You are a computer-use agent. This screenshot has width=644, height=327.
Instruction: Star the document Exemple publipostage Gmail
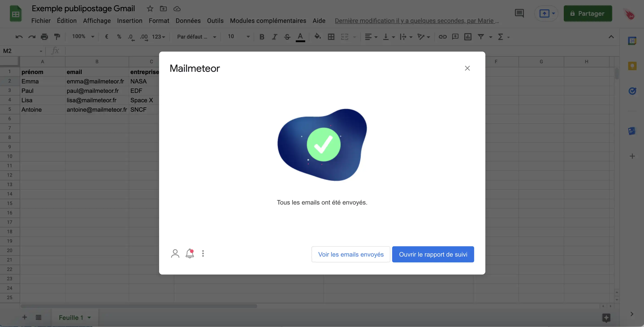tap(150, 9)
